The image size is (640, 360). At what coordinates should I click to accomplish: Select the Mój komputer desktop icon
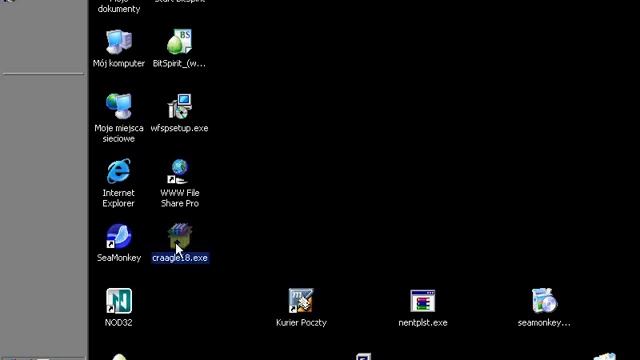[x=119, y=42]
